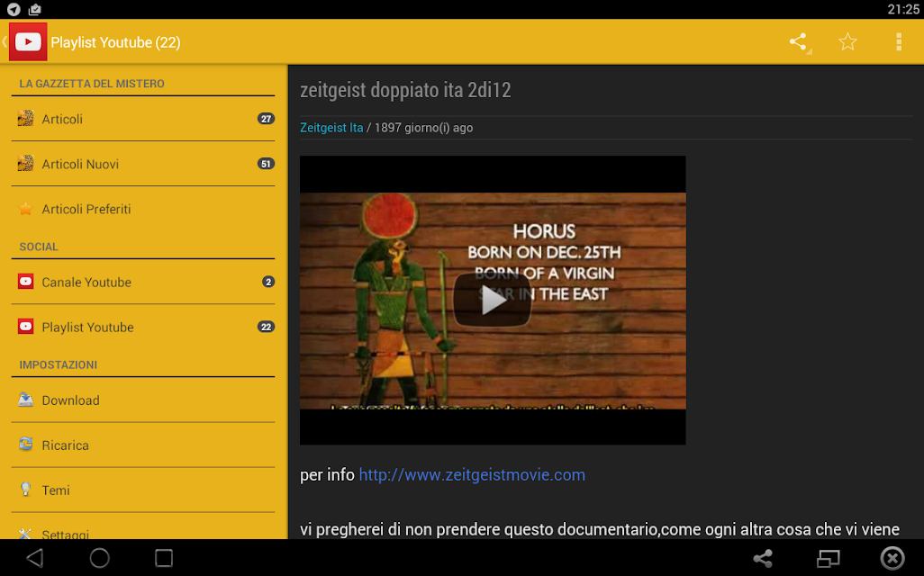The image size is (924, 576).
Task: Click the Articoli newspaper icon
Action: [25, 119]
